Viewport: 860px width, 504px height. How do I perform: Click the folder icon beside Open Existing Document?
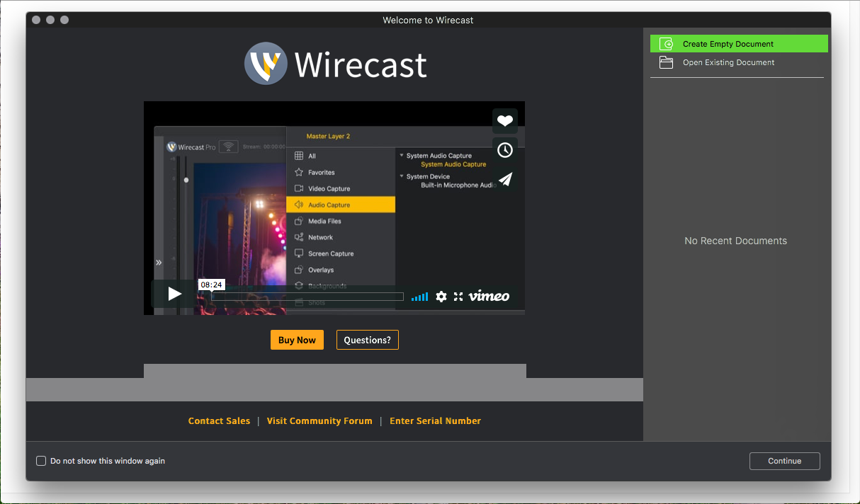(666, 62)
